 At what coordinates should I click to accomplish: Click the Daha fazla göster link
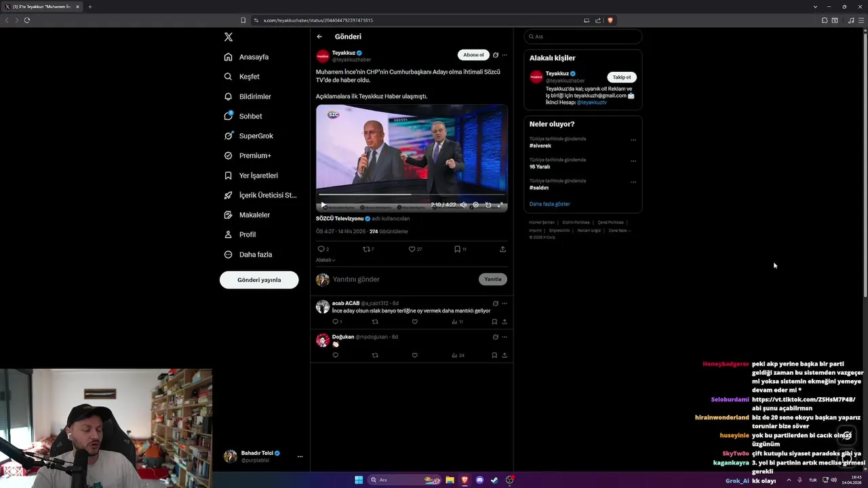click(x=550, y=204)
